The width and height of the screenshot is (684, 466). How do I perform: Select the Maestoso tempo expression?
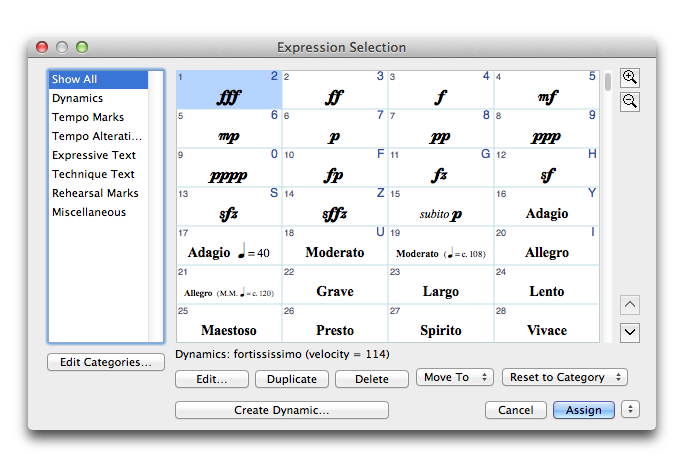[x=229, y=324]
